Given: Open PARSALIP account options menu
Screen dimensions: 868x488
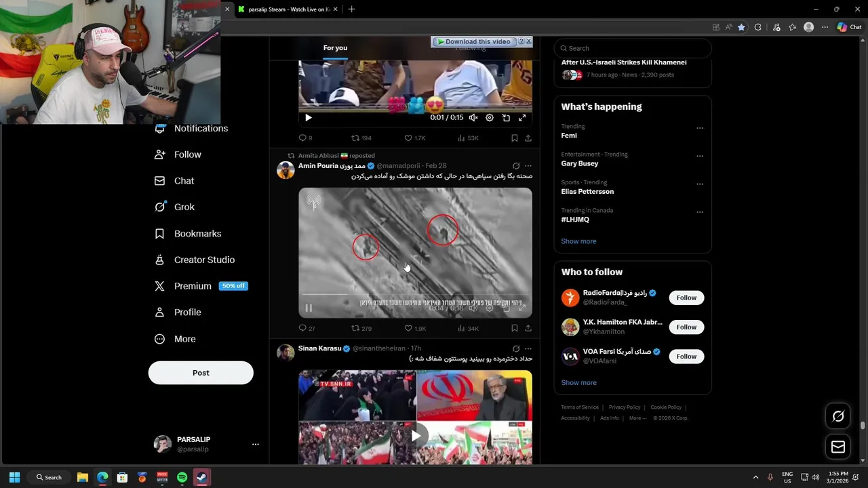Looking at the screenshot, I should (256, 445).
